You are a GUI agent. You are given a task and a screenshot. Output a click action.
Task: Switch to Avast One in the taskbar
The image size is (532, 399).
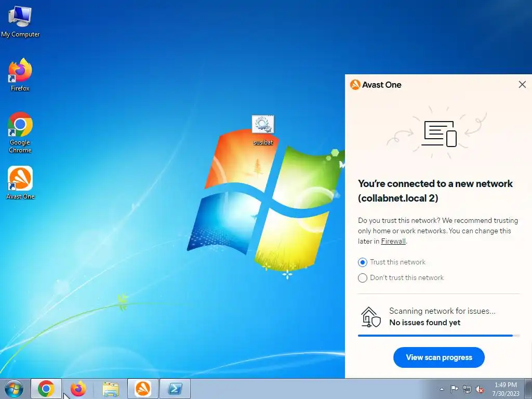tap(143, 389)
